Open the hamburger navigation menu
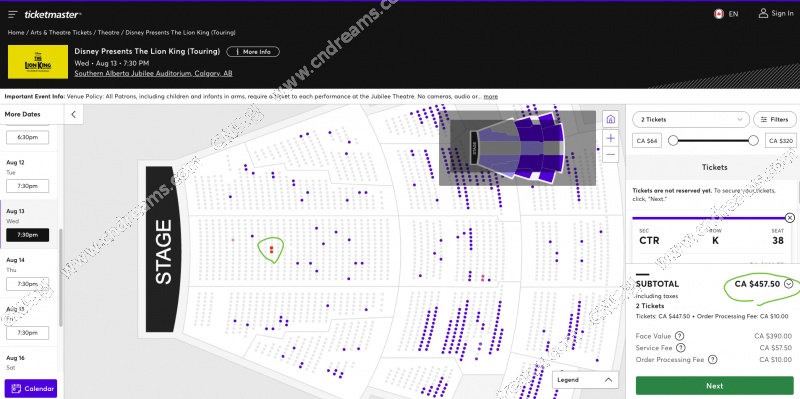The width and height of the screenshot is (800, 399). 13,14
